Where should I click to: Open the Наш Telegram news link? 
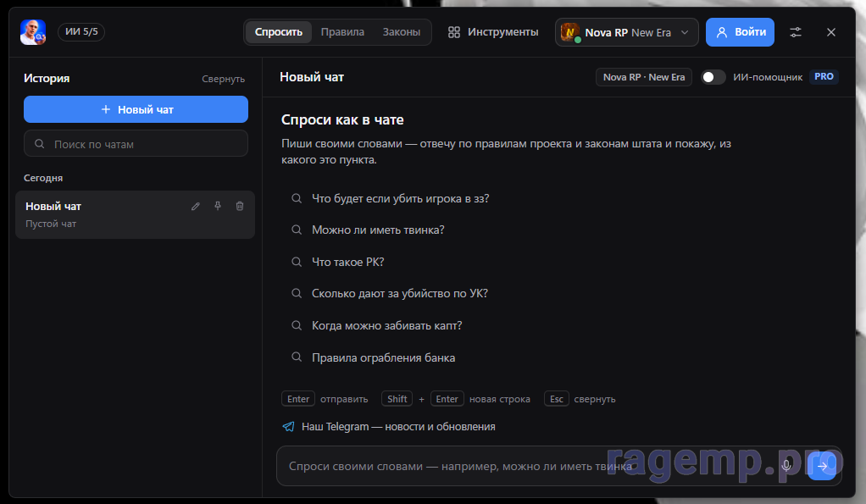[x=398, y=427]
